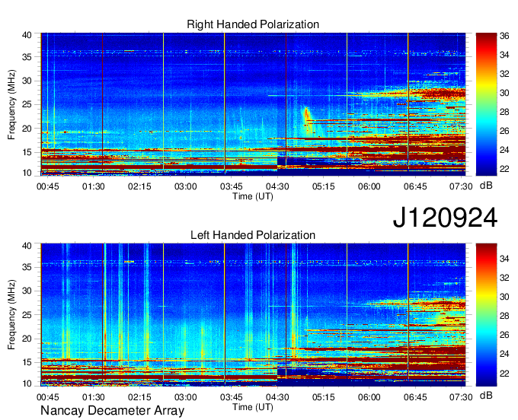Click the 40 MHz frequency tick of the left-handed plot
The height and width of the screenshot is (420, 518).
[x=27, y=246]
